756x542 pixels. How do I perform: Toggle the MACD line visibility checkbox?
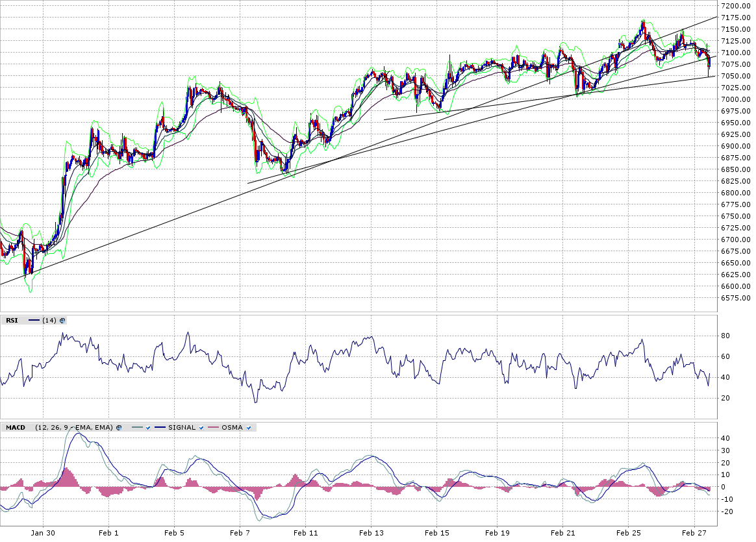(147, 427)
